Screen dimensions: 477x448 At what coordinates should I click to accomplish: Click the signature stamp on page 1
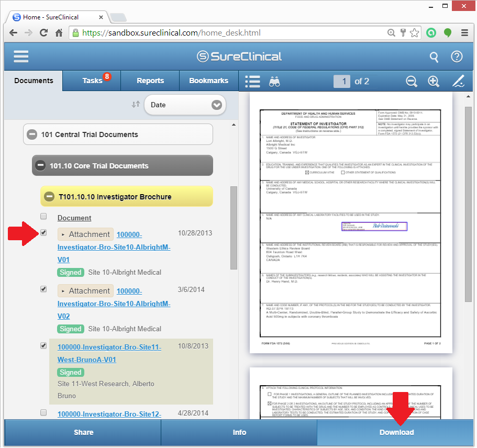pos(374,226)
